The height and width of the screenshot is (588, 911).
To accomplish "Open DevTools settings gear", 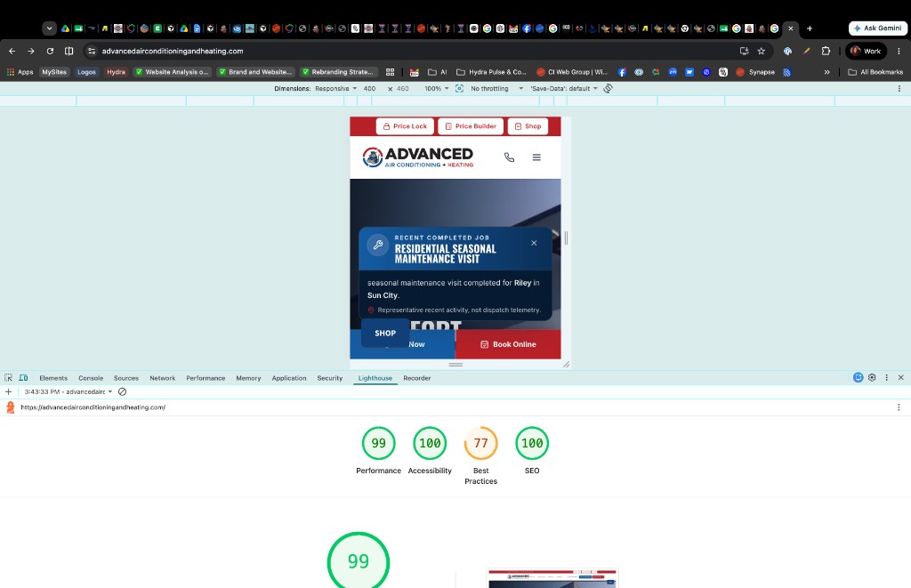I will pyautogui.click(x=872, y=378).
